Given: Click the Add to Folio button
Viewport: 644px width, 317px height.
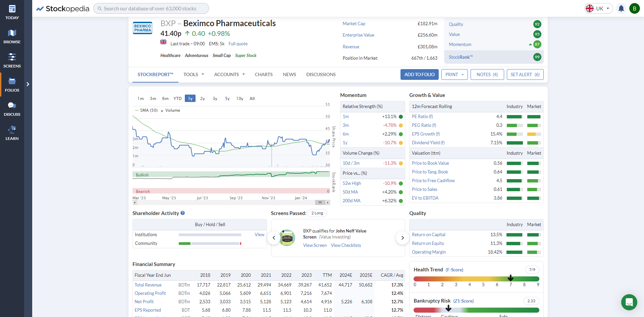Looking at the screenshot, I should [420, 74].
